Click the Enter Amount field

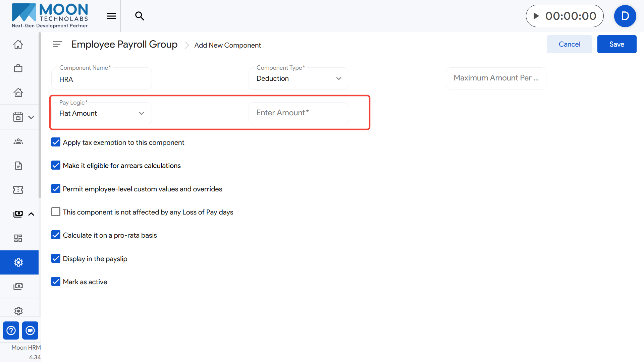[299, 113]
